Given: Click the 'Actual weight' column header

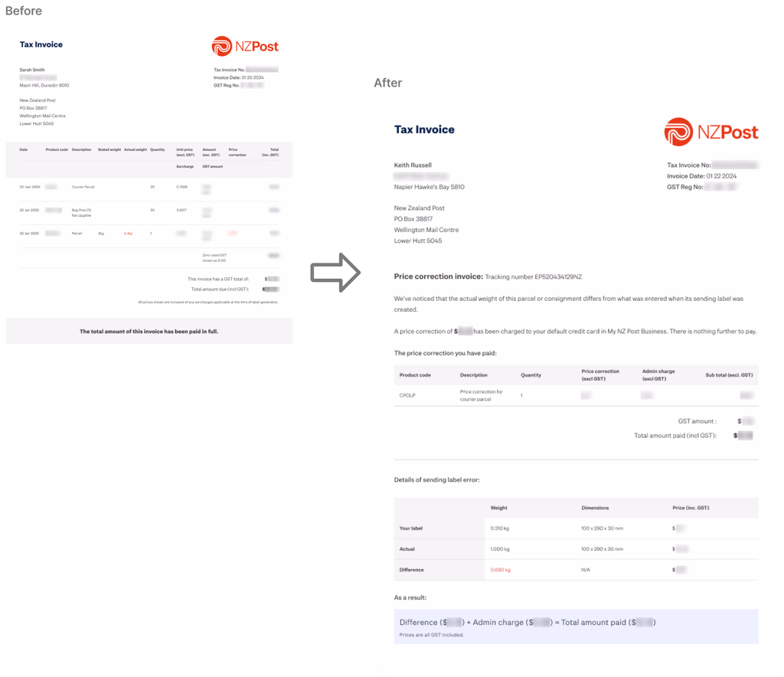Looking at the screenshot, I should (136, 149).
